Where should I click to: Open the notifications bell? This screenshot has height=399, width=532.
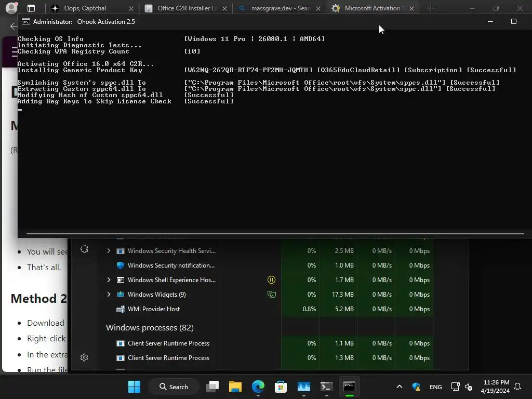tap(518, 387)
